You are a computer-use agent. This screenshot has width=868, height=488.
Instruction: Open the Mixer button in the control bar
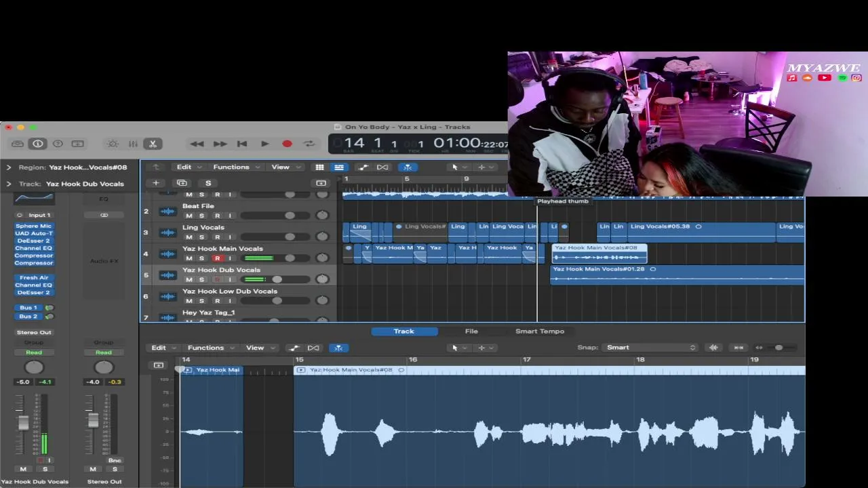point(133,144)
